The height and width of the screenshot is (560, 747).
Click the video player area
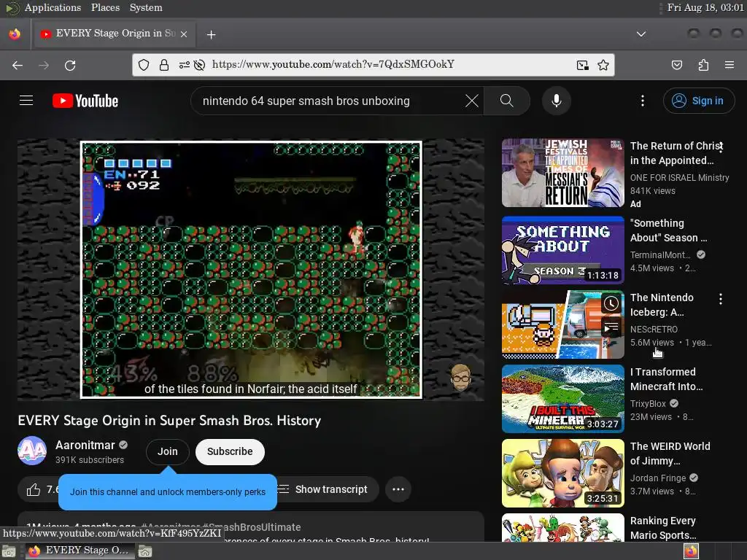[251, 270]
